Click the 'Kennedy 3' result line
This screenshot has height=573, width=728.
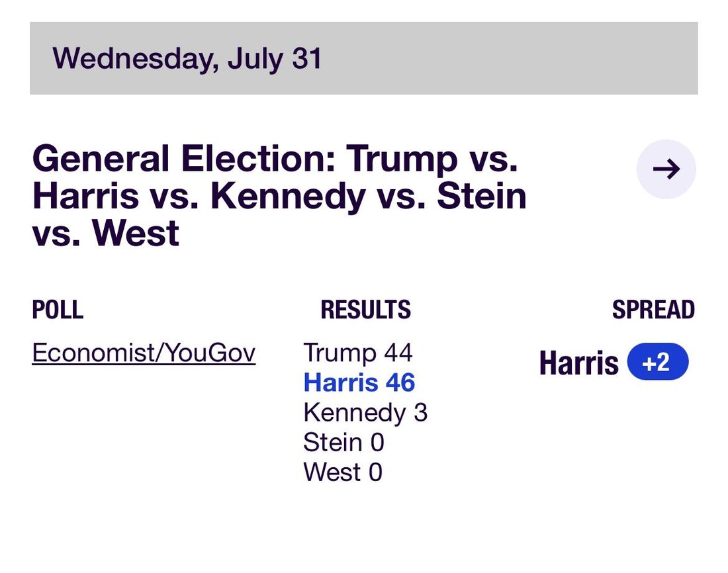pos(365,413)
